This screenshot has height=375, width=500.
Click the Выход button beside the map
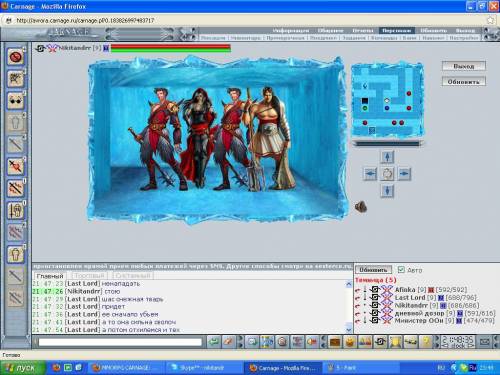pyautogui.click(x=464, y=66)
